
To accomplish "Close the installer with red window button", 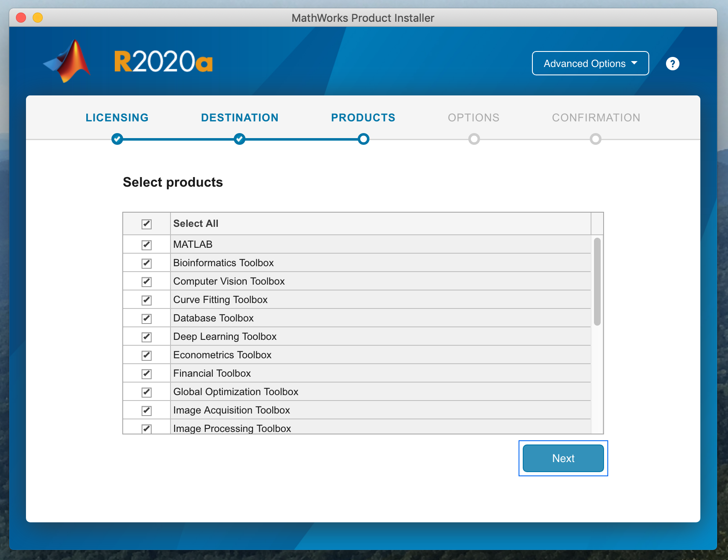I will (21, 18).
